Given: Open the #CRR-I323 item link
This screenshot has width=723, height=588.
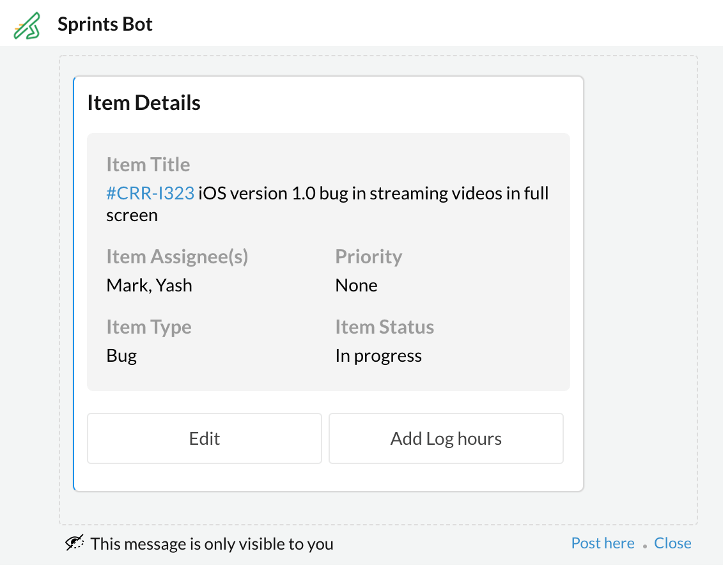Looking at the screenshot, I should tap(150, 193).
